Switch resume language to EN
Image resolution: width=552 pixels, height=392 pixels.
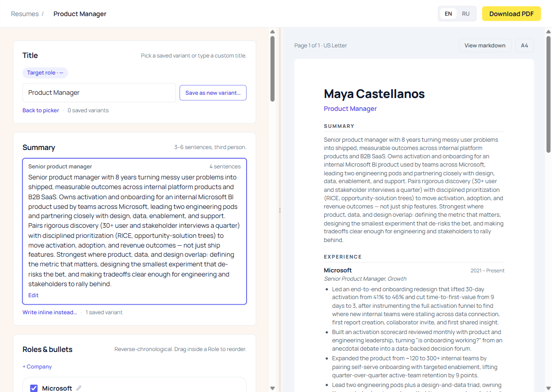(448, 14)
